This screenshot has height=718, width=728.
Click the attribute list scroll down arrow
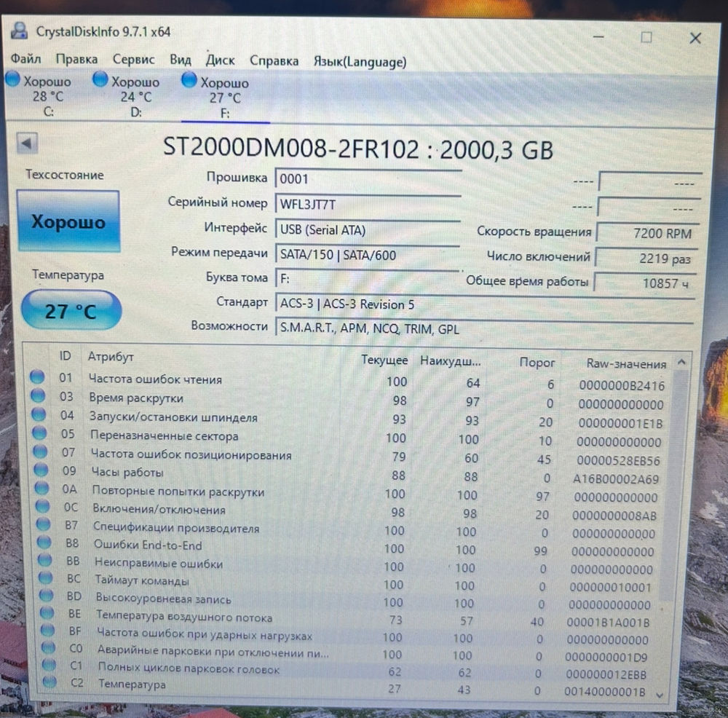(660, 695)
